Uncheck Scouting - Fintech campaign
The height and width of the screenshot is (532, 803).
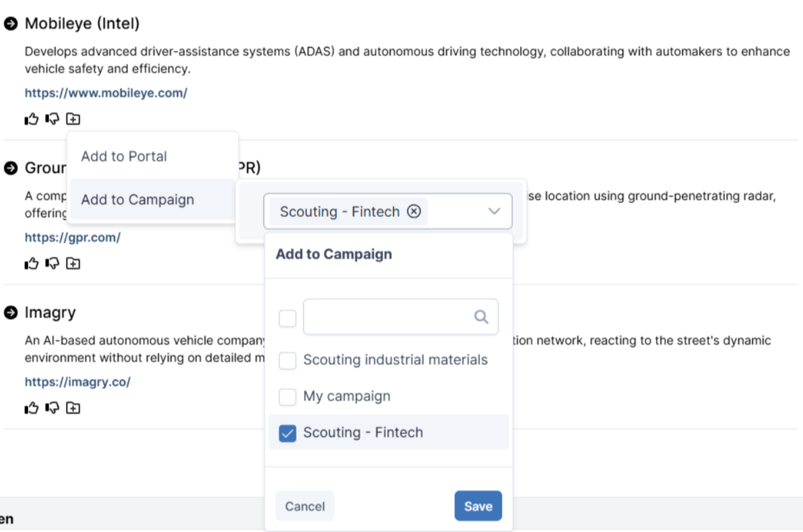[288, 433]
